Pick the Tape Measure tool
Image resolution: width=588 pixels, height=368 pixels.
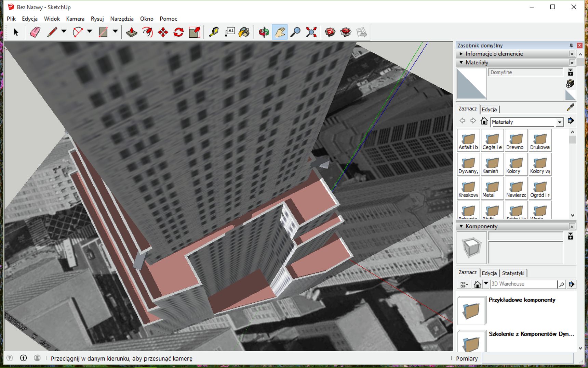(214, 32)
